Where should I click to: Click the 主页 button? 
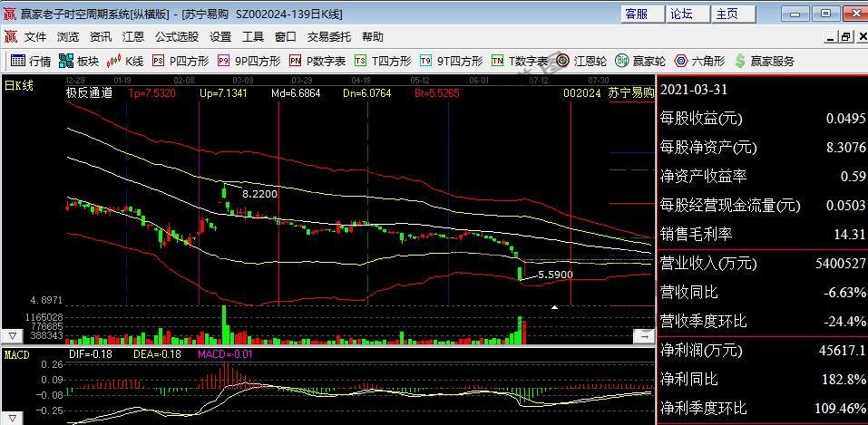click(734, 14)
